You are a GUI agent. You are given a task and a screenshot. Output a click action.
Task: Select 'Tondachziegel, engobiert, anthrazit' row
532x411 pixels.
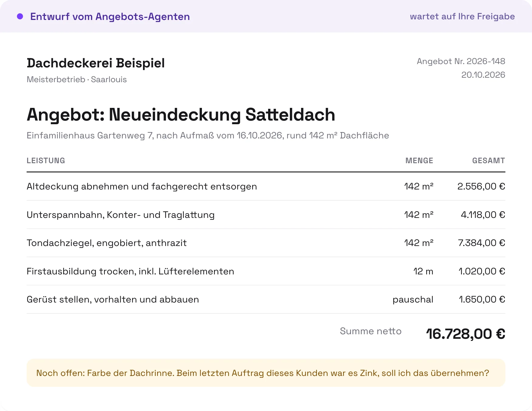[266, 243]
